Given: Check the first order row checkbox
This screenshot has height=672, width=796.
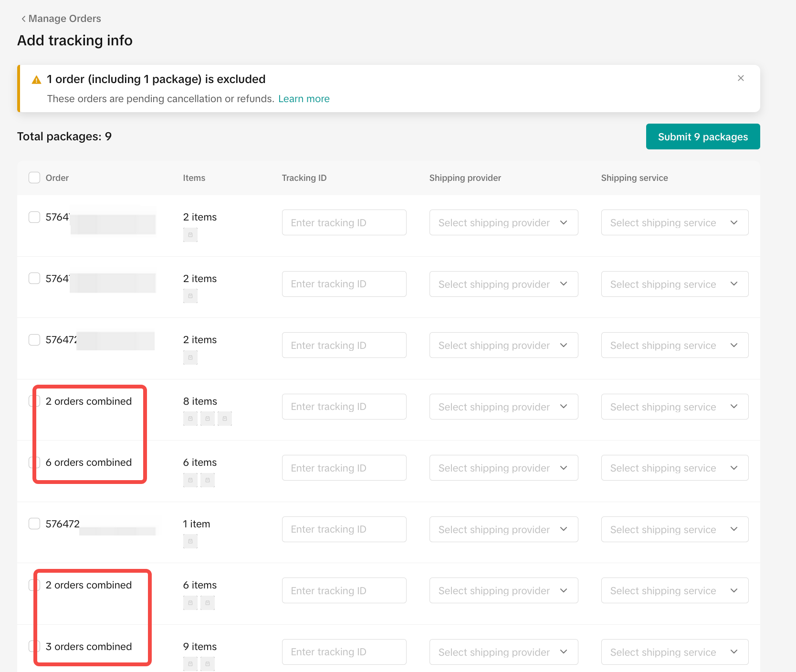Looking at the screenshot, I should 34,217.
